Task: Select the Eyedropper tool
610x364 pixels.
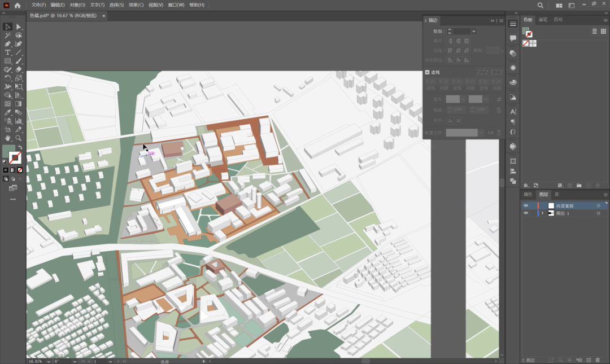Action: [7, 112]
